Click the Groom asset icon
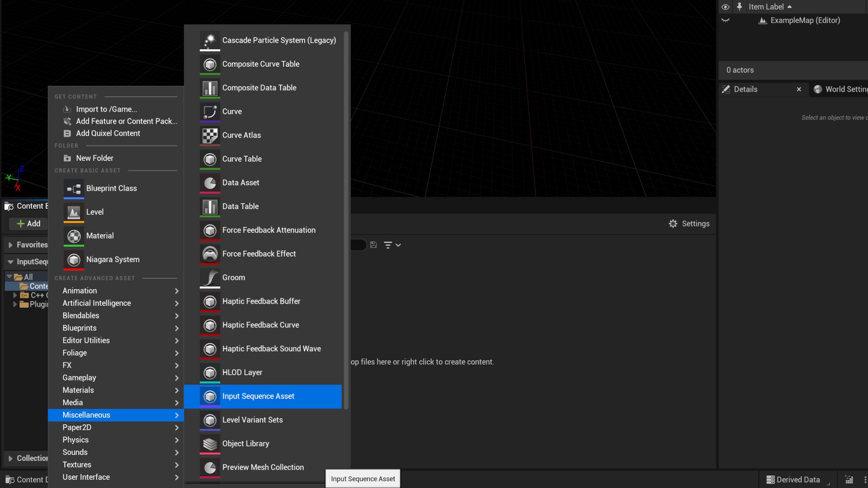 (x=209, y=277)
